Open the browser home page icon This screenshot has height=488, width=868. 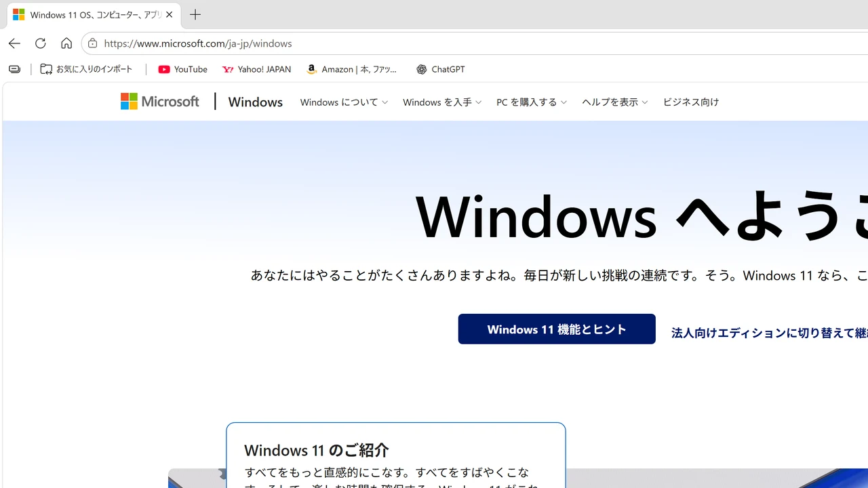point(66,43)
